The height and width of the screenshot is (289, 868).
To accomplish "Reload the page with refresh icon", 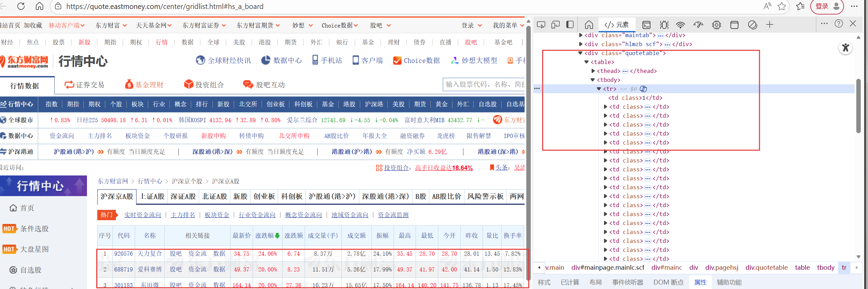I will click(21, 6).
